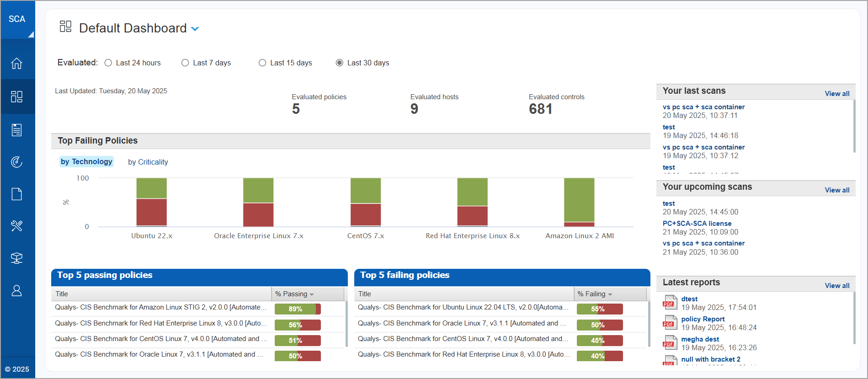Viewport: 868px width, 379px height.
Task: Sort by % Passing column dropdown
Action: coord(312,294)
